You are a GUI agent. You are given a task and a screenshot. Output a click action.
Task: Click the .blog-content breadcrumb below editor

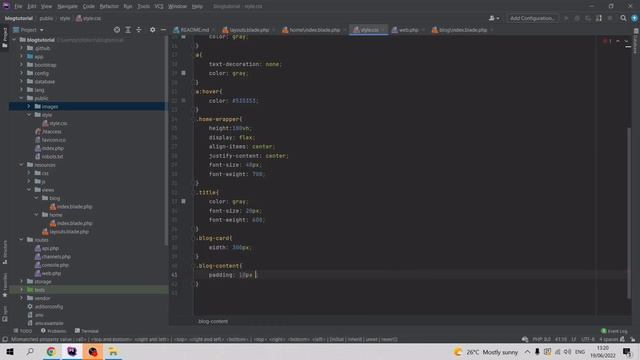pyautogui.click(x=213, y=322)
